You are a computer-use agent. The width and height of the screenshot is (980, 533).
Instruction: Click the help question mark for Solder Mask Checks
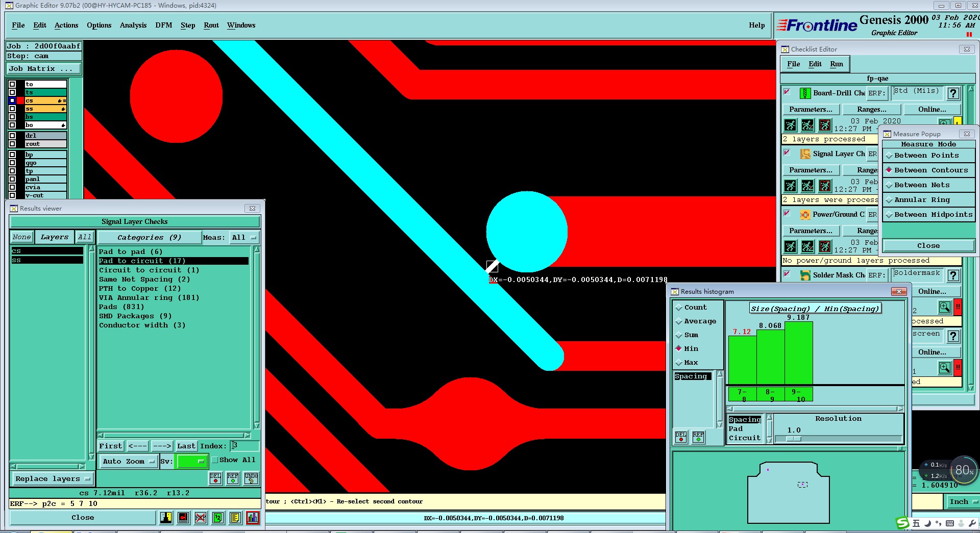(953, 275)
